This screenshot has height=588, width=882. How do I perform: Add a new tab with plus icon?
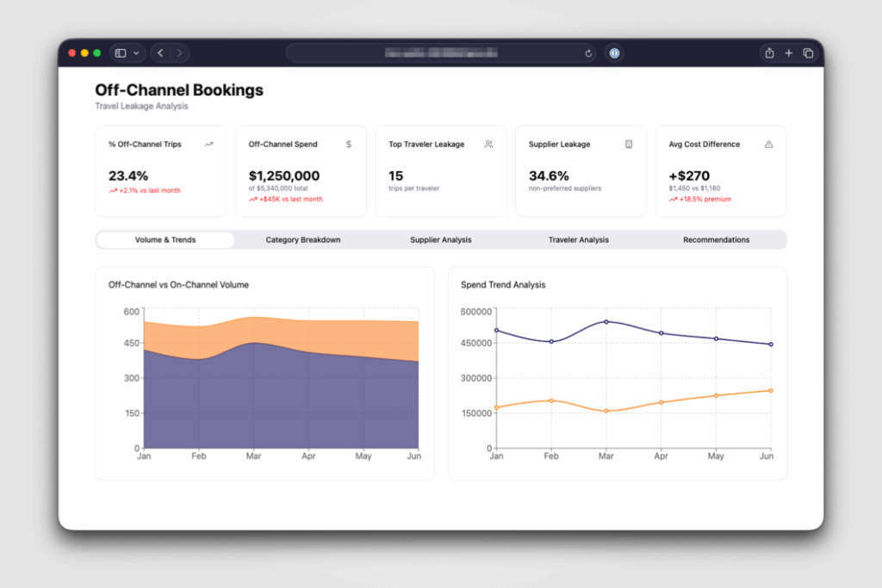pos(789,53)
